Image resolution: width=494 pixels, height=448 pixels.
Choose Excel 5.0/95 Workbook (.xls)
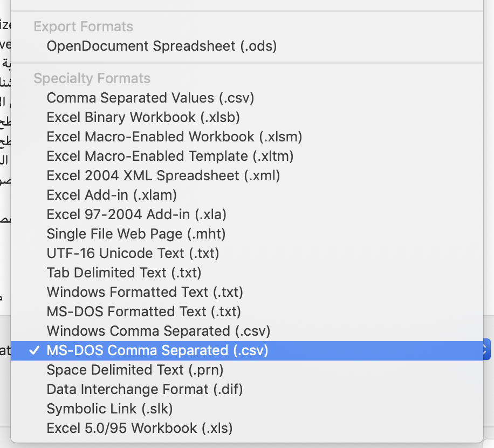pyautogui.click(x=140, y=428)
